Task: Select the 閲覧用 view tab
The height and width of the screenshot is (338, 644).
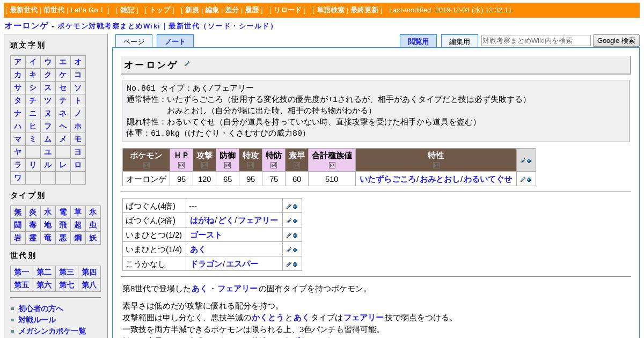Action: [x=418, y=41]
